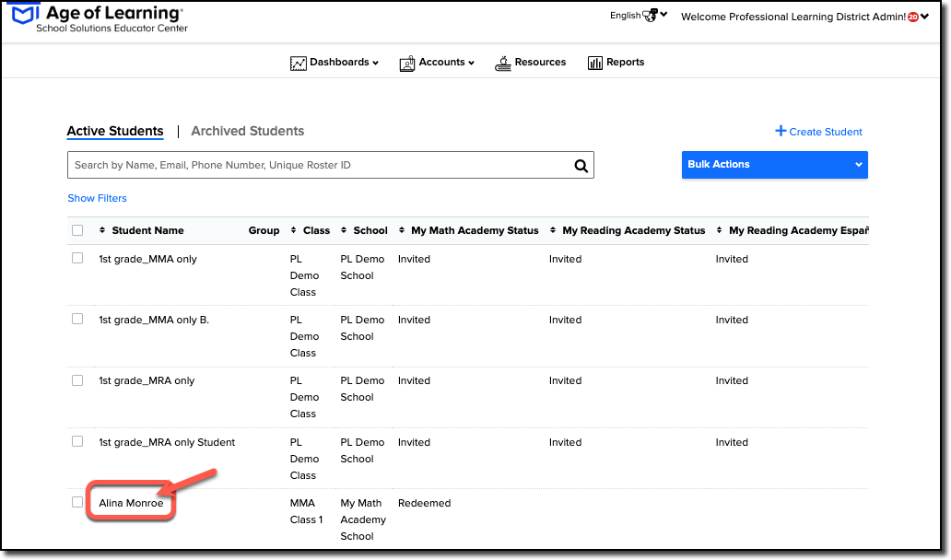
Task: Check the box for 1st grade_MRA only Student
Action: [x=77, y=441]
